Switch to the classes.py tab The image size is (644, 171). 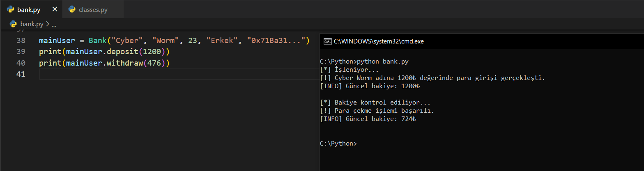point(93,9)
